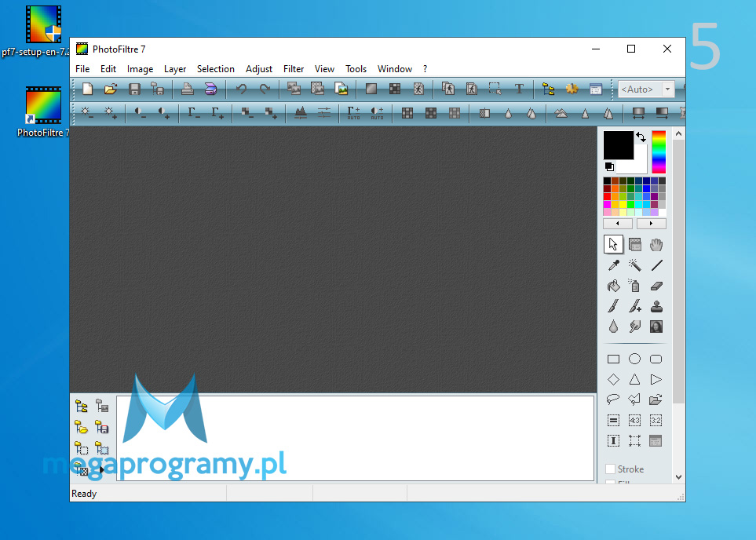
Task: Open the Filter menu
Action: tap(294, 69)
